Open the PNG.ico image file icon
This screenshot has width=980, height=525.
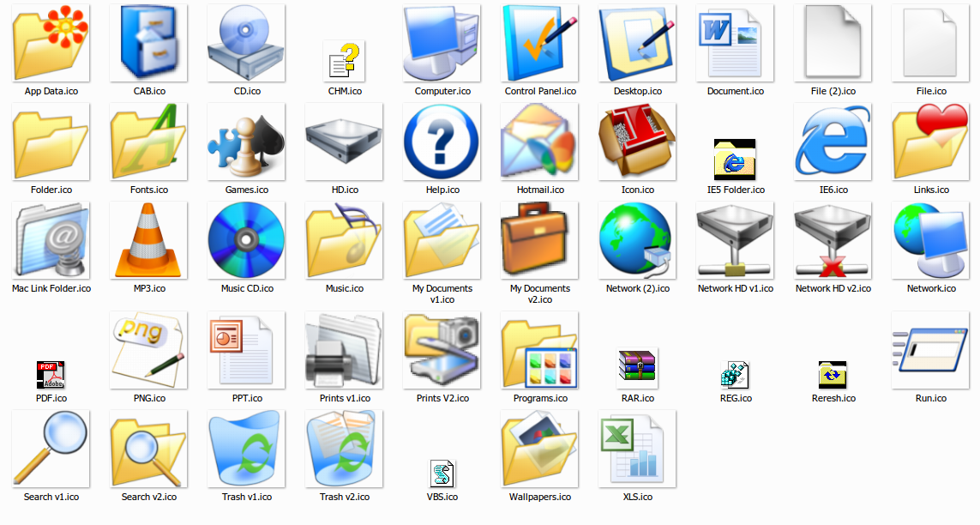pos(148,351)
